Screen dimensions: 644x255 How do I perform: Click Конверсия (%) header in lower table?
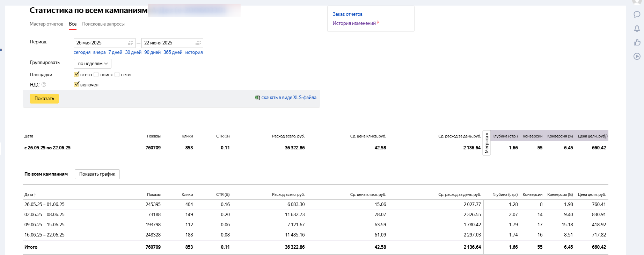[x=560, y=194]
